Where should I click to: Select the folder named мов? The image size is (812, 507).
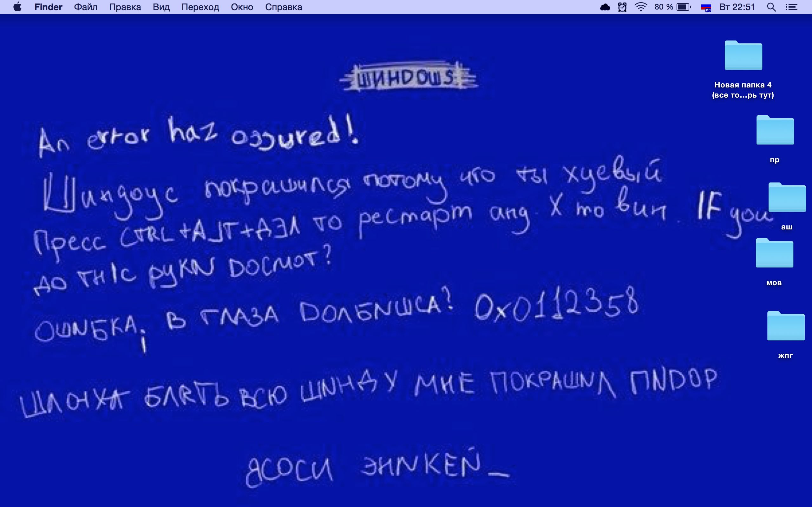pyautogui.click(x=774, y=253)
